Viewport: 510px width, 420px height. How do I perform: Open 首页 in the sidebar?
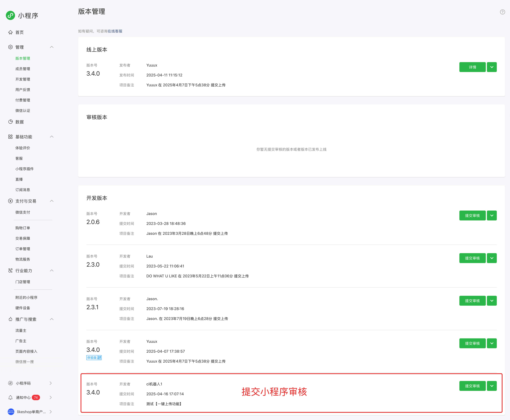click(x=20, y=32)
